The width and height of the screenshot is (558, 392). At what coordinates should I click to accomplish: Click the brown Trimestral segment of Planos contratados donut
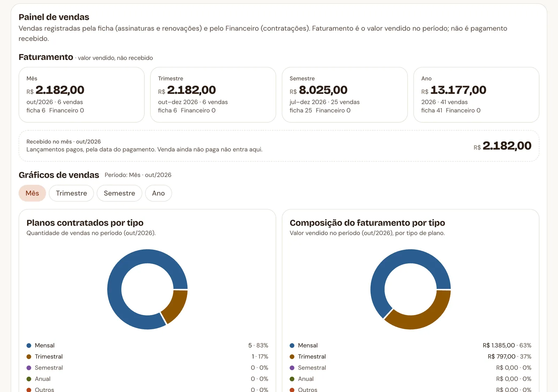point(176,306)
